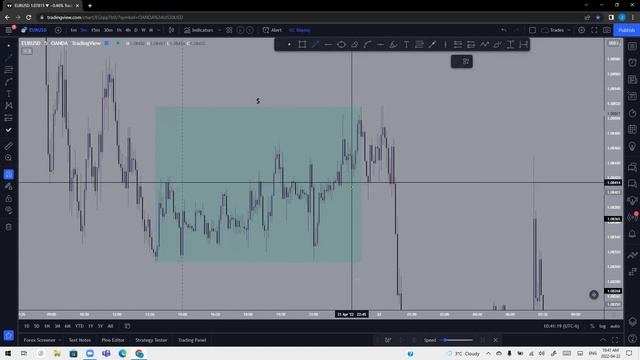Toggle auto scale

(615, 326)
